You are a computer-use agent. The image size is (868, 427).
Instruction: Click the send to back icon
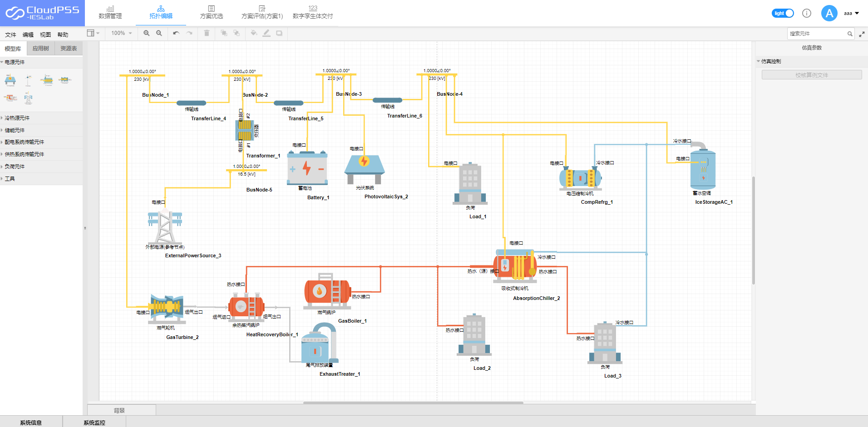click(237, 33)
